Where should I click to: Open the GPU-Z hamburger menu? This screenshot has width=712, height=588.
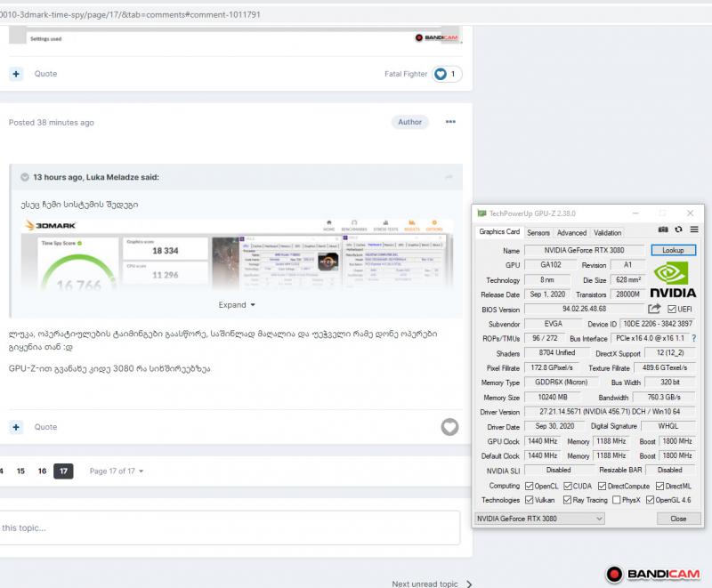pyautogui.click(x=694, y=230)
